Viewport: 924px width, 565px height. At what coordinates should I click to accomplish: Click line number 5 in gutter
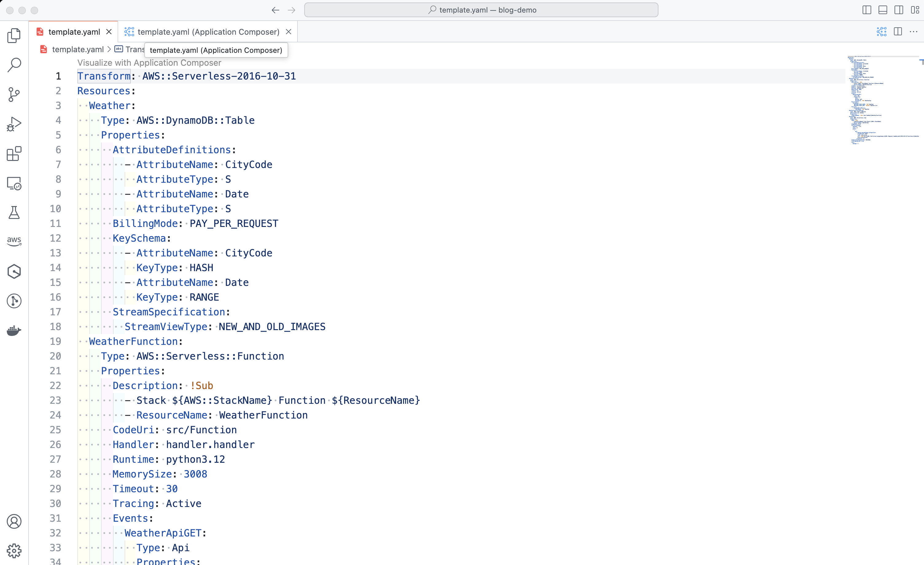click(58, 135)
